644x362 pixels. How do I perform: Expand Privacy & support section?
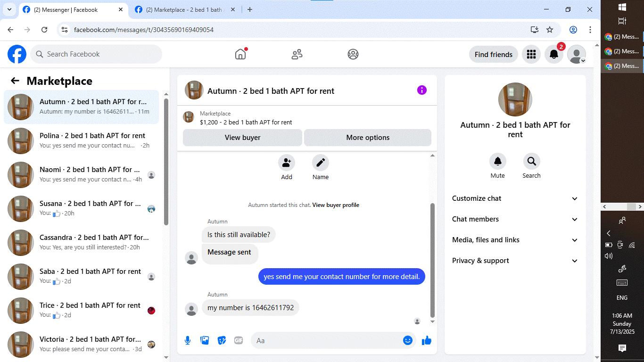pos(515,261)
